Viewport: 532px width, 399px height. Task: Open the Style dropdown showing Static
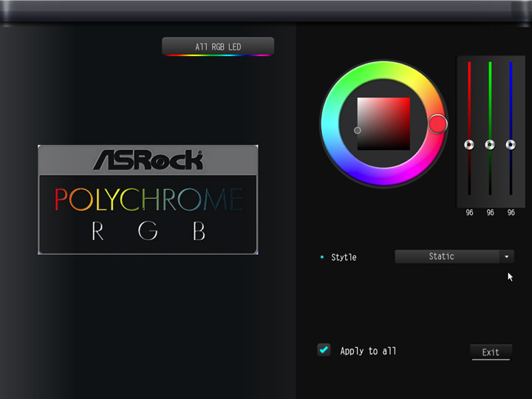[x=454, y=256]
